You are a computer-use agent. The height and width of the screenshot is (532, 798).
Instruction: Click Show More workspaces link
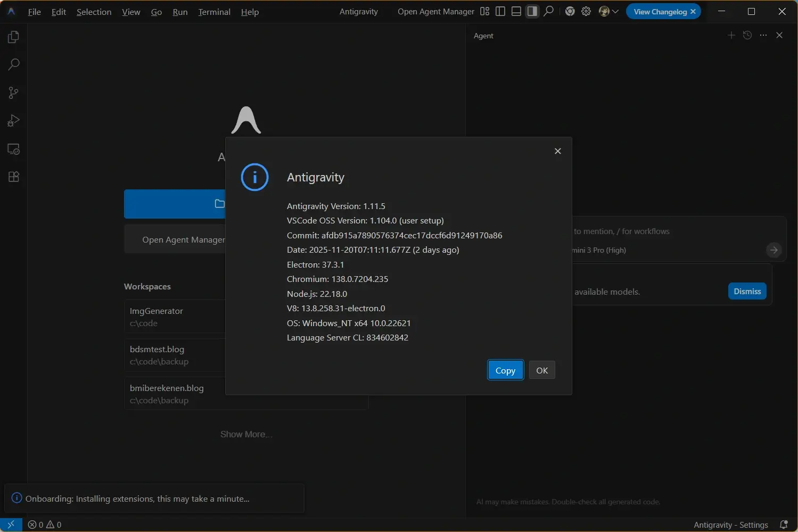[246, 434]
